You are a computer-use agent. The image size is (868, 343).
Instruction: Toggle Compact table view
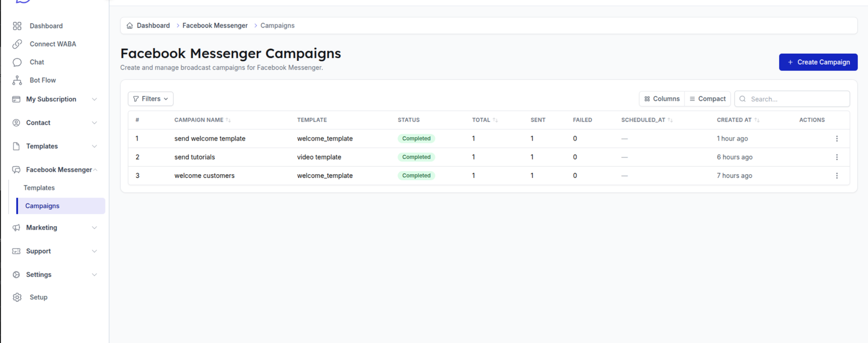pos(707,99)
